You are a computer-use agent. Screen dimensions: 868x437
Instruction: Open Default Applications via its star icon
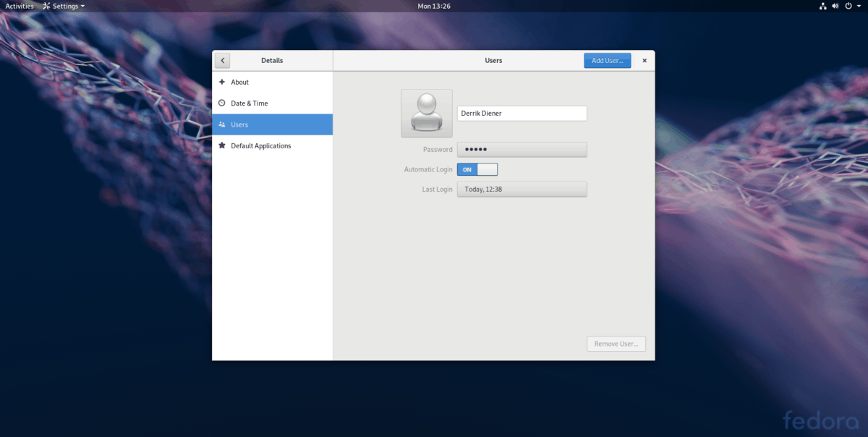[221, 145]
